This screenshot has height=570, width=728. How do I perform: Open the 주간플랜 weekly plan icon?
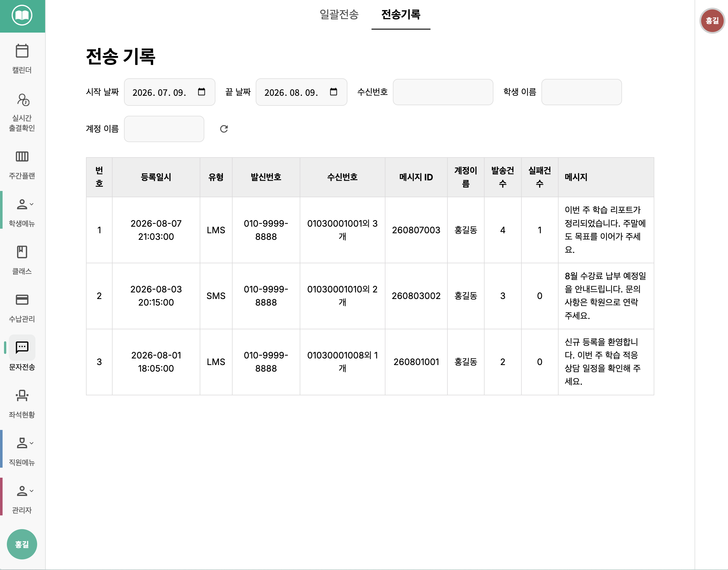tap(22, 157)
